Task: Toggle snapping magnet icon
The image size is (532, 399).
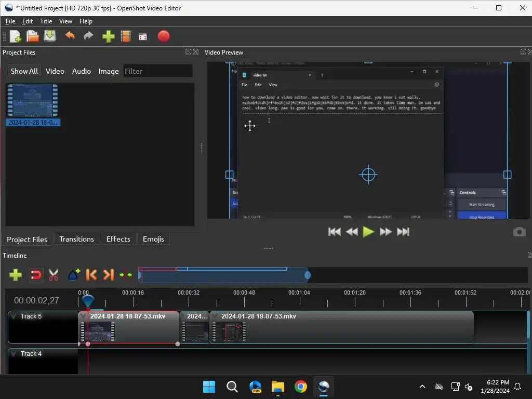Action: pyautogui.click(x=36, y=275)
